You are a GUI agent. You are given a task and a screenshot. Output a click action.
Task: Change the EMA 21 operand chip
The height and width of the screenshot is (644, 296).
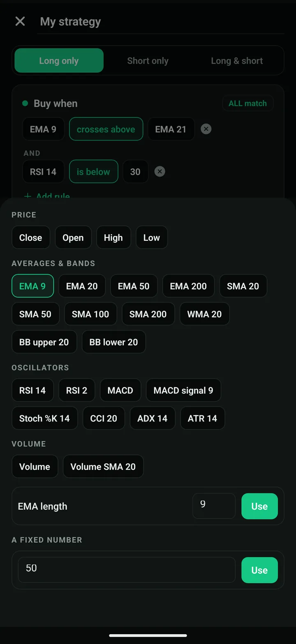(x=171, y=129)
